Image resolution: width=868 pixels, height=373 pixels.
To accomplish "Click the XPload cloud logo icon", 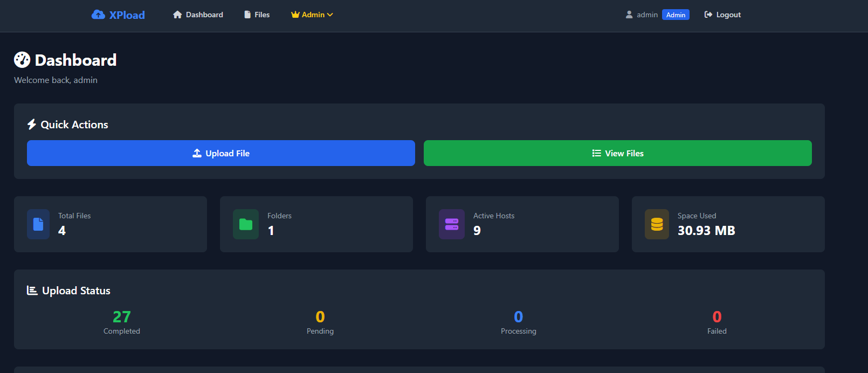I will pos(98,15).
